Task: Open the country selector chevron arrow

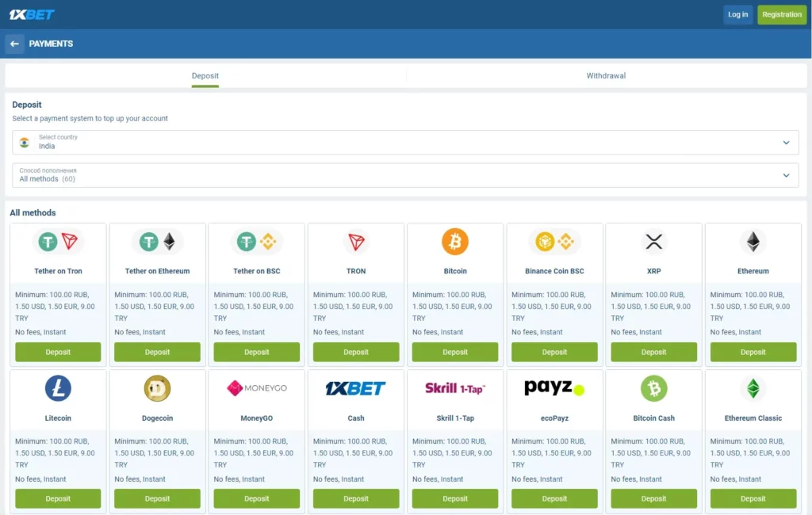Action: point(786,143)
